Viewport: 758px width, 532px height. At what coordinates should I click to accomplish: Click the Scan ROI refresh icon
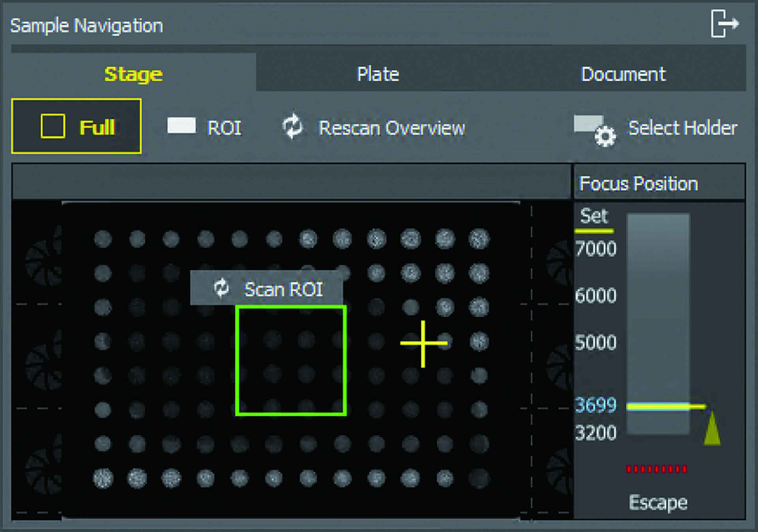click(222, 288)
